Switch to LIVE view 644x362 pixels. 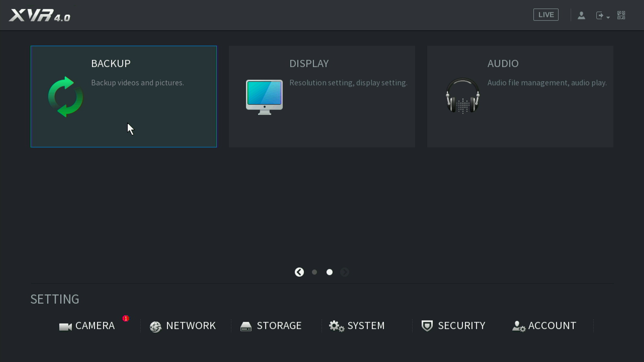546,15
